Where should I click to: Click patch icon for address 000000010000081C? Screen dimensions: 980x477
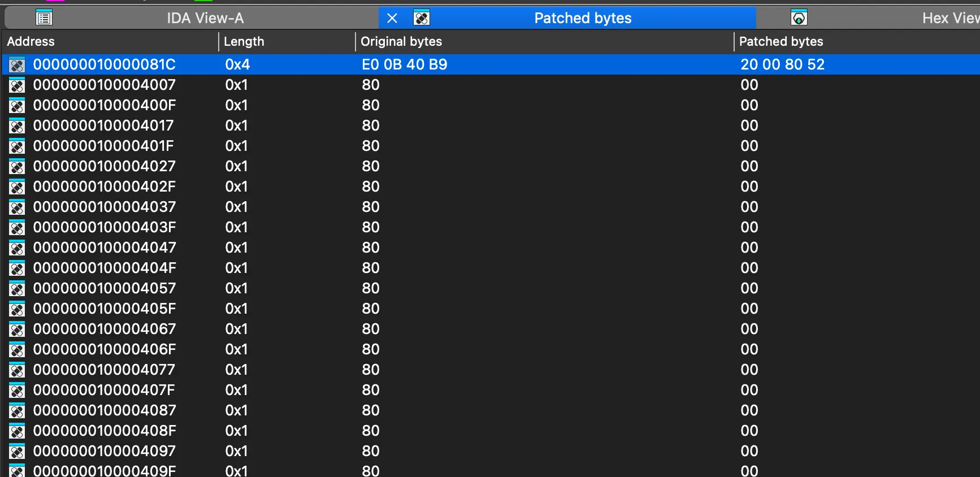17,65
